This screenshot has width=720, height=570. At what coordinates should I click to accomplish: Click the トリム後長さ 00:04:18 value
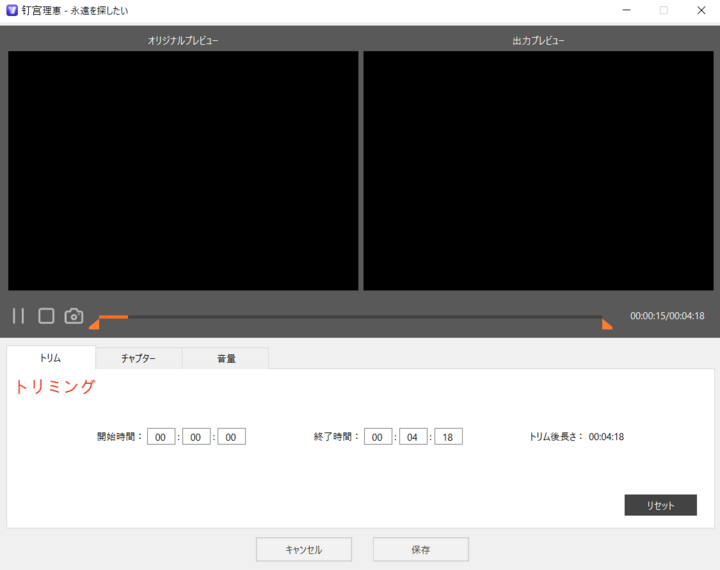(x=606, y=437)
